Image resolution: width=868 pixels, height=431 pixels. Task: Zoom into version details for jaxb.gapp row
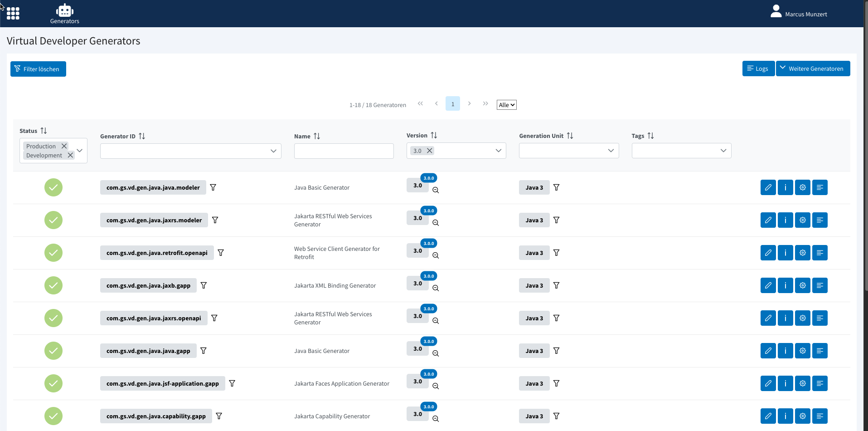pyautogui.click(x=436, y=288)
